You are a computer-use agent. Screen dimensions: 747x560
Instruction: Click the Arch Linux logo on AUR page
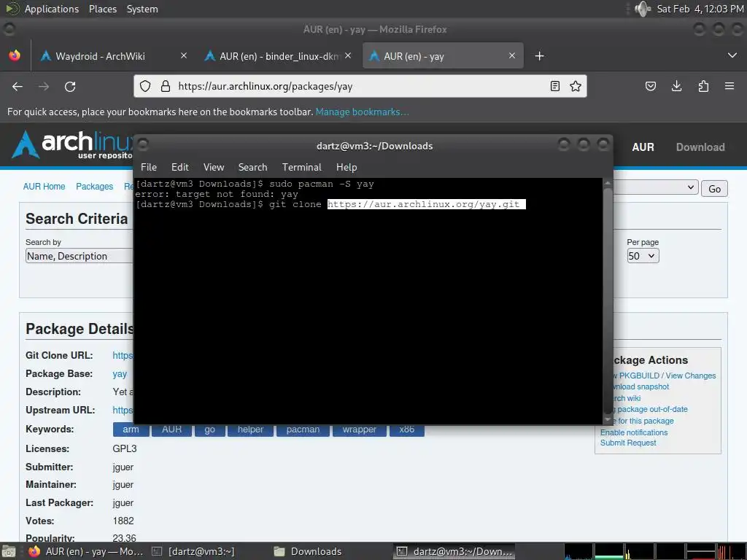click(71, 145)
